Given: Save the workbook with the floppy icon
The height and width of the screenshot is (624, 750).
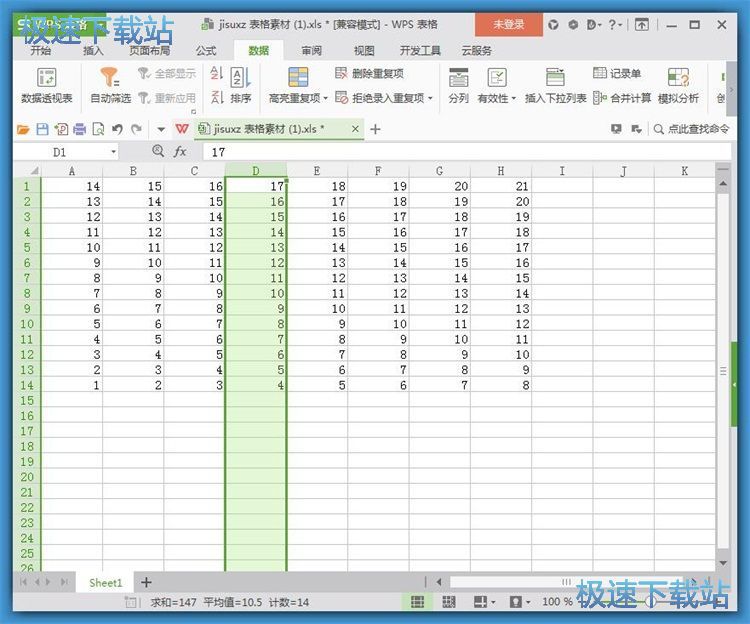Looking at the screenshot, I should pyautogui.click(x=42, y=129).
